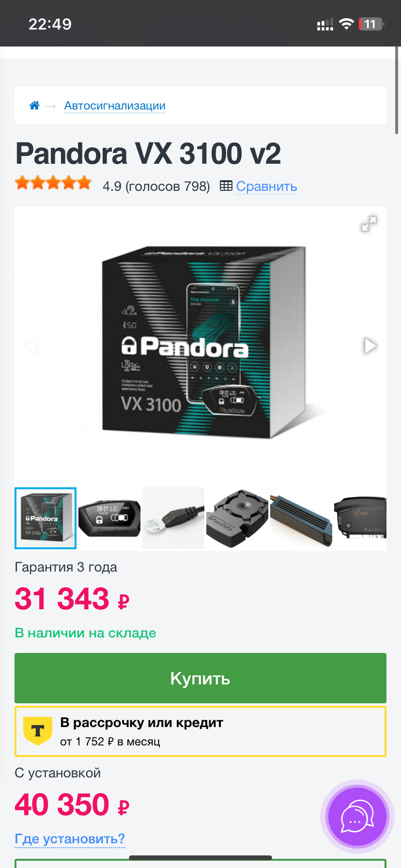Expand product image to fullscreen
401x868 pixels.
(x=369, y=223)
